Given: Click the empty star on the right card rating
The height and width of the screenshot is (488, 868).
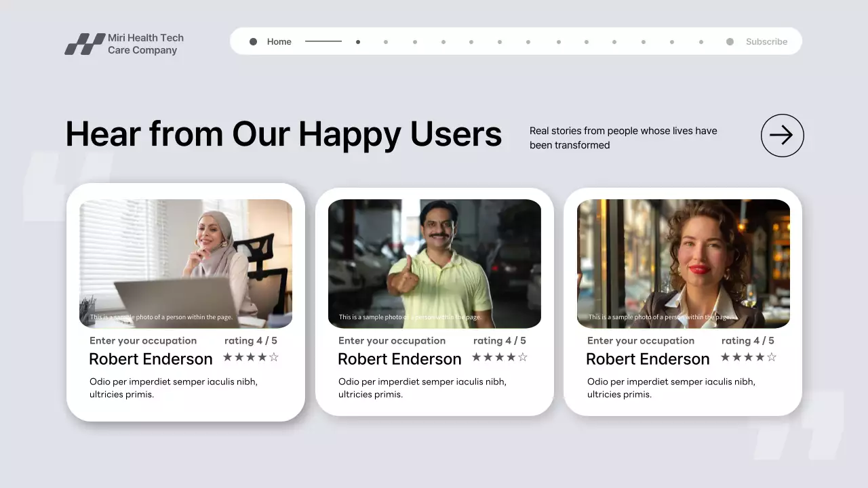Looking at the screenshot, I should coord(772,356).
